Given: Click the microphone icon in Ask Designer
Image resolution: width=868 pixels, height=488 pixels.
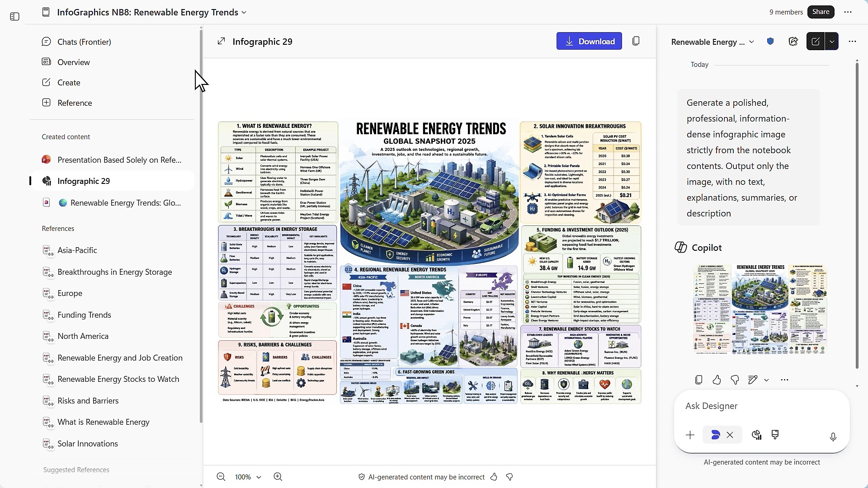Looking at the screenshot, I should point(833,436).
